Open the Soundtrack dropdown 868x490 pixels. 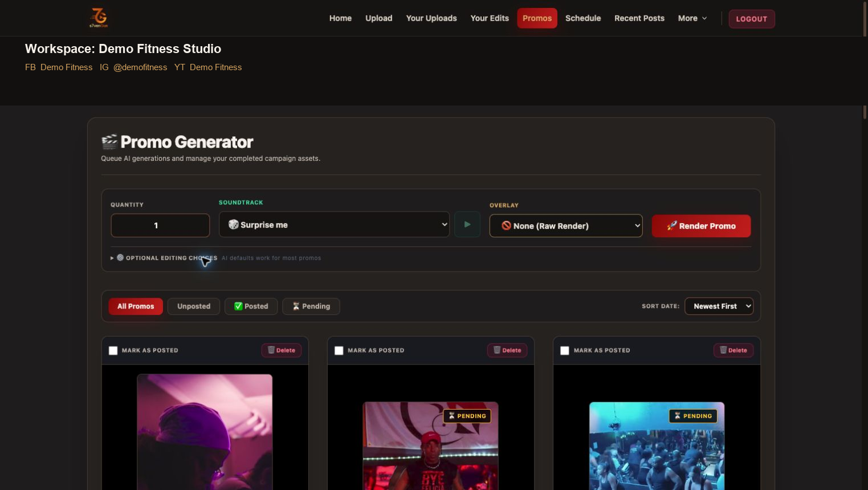click(x=334, y=225)
